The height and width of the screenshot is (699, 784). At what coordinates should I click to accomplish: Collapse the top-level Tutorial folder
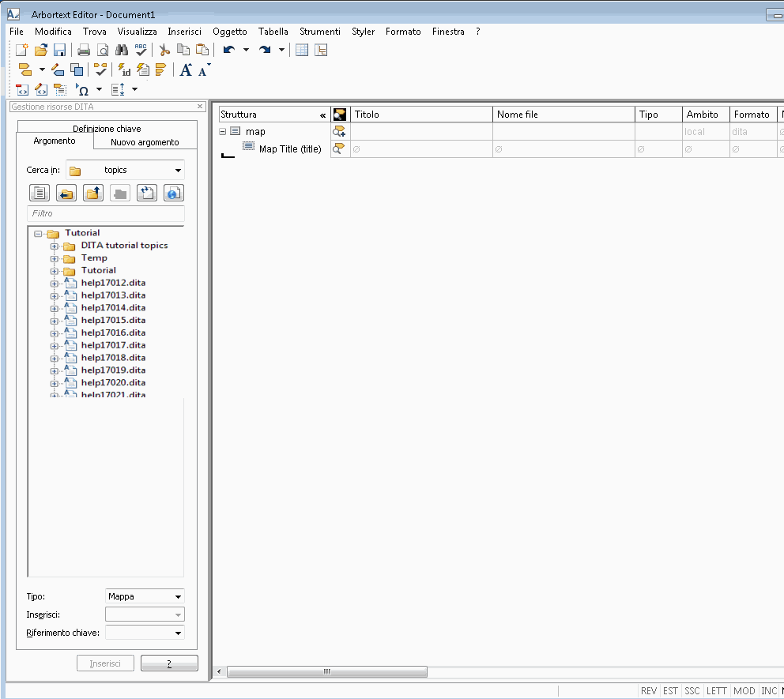click(x=38, y=233)
